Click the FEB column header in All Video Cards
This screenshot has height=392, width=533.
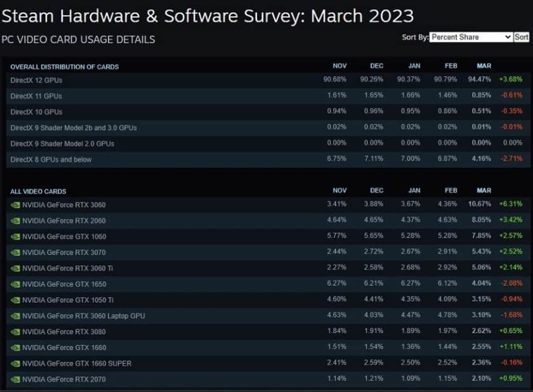(451, 191)
